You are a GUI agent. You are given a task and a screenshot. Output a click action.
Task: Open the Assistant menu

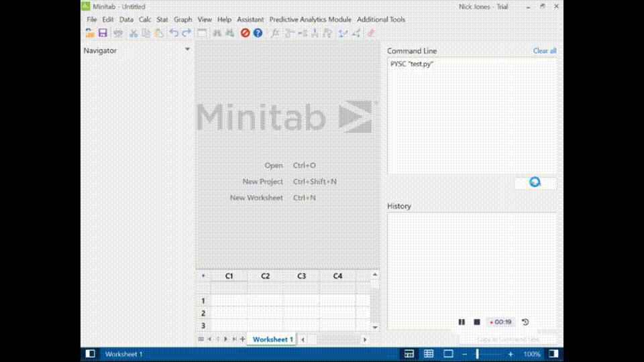(250, 19)
